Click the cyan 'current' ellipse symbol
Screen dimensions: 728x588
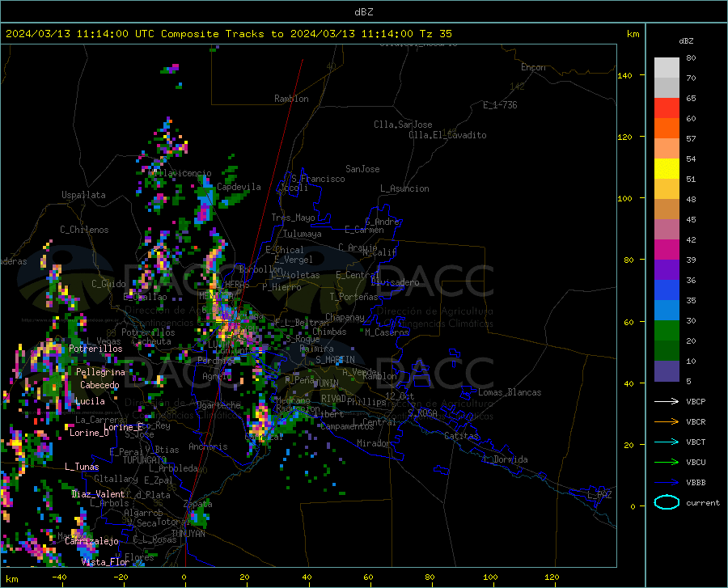tap(667, 502)
